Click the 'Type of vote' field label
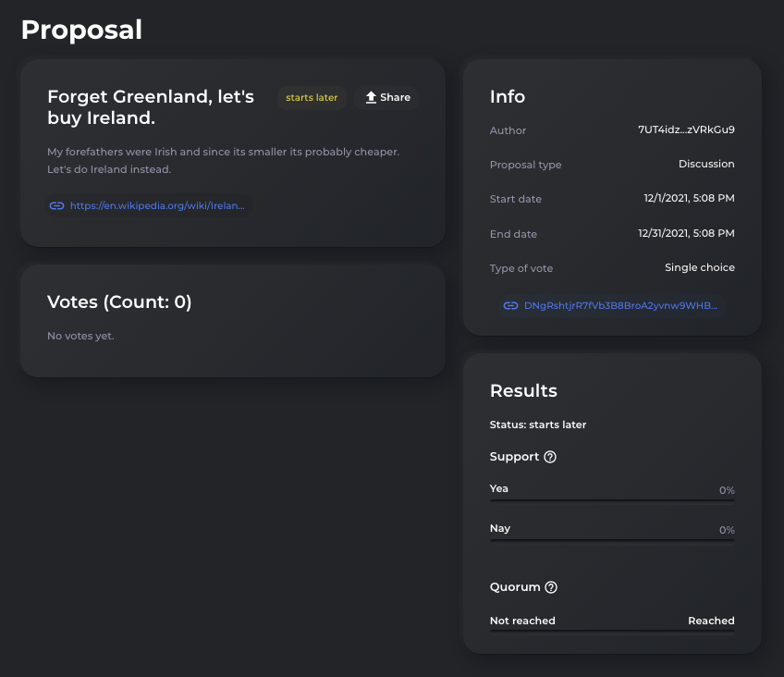 (x=521, y=268)
